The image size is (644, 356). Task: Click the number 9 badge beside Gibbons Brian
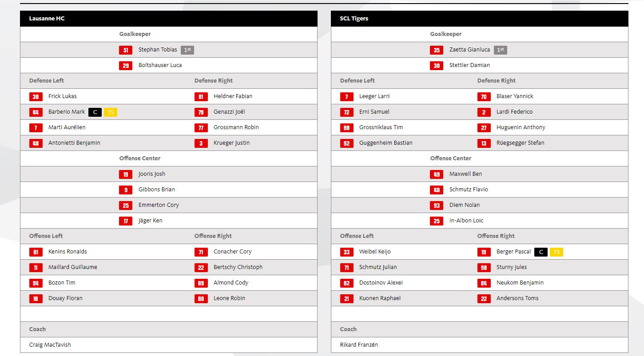(x=126, y=190)
